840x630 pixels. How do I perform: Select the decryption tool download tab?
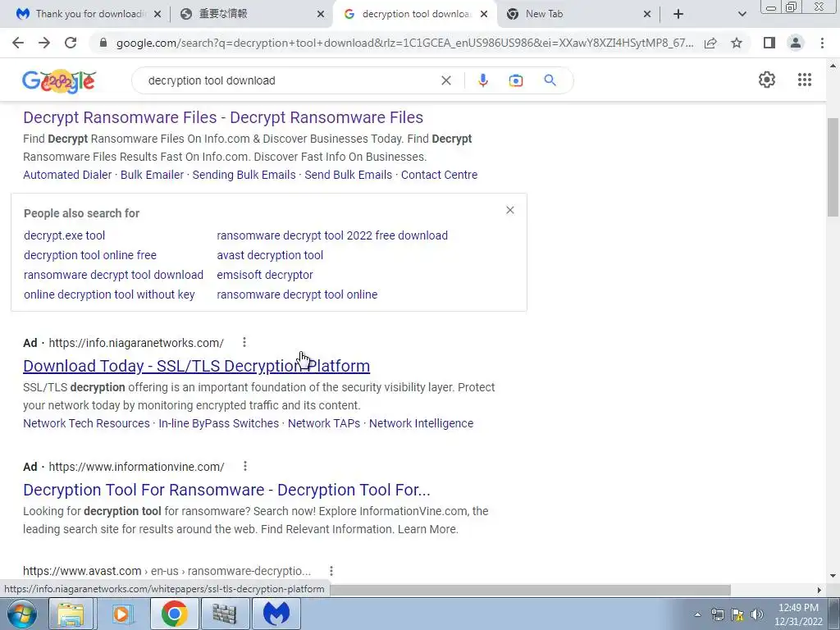pos(415,15)
